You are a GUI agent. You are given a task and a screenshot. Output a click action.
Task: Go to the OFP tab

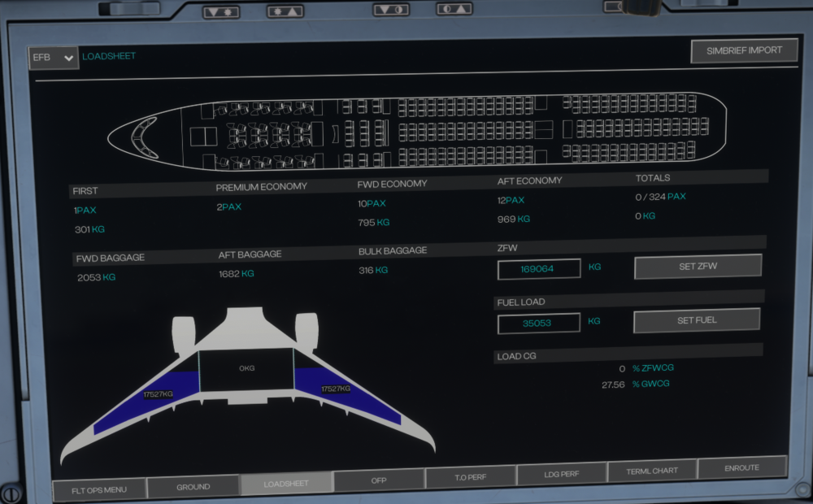(x=379, y=482)
